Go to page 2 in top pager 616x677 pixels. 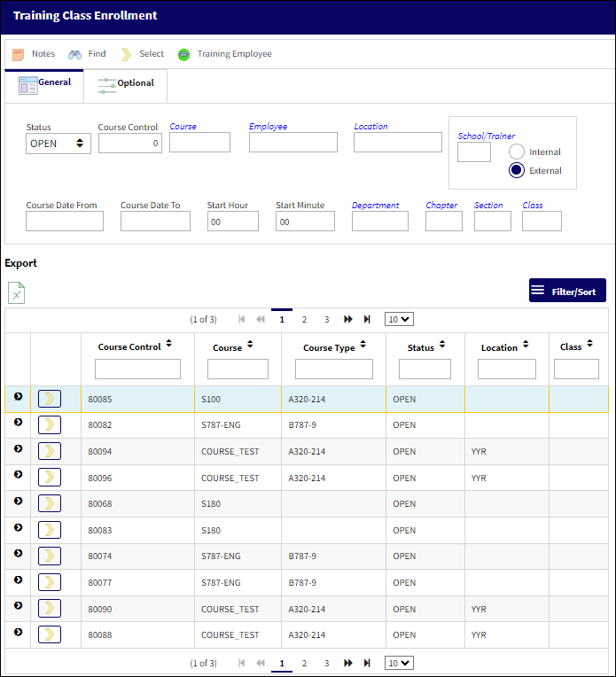305,320
